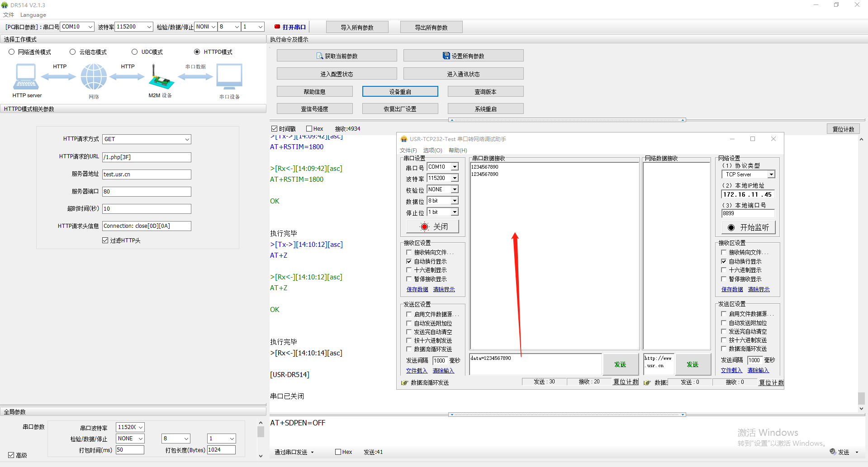Click the 设备重启 button
This screenshot has height=467, width=868.
coord(400,92)
